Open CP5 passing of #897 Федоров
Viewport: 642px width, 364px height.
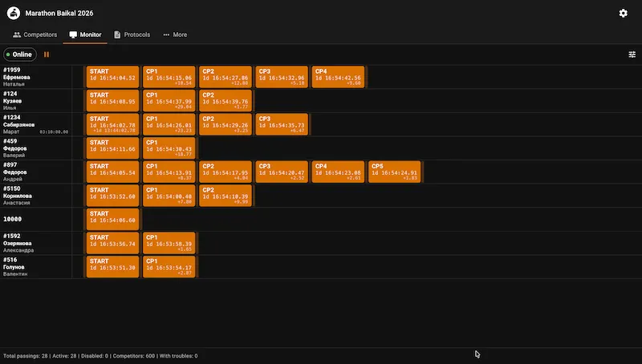[x=395, y=172]
